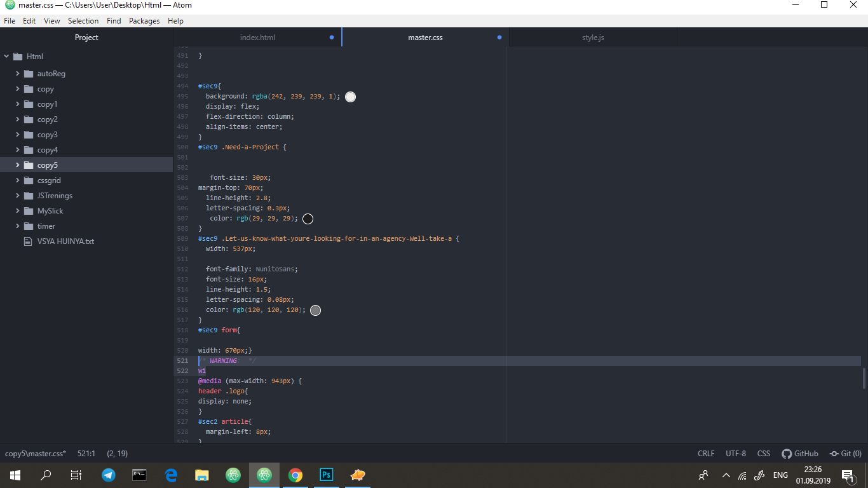868x488 pixels.
Task: Open the orange Zeplin taskbar icon
Action: pos(358,475)
